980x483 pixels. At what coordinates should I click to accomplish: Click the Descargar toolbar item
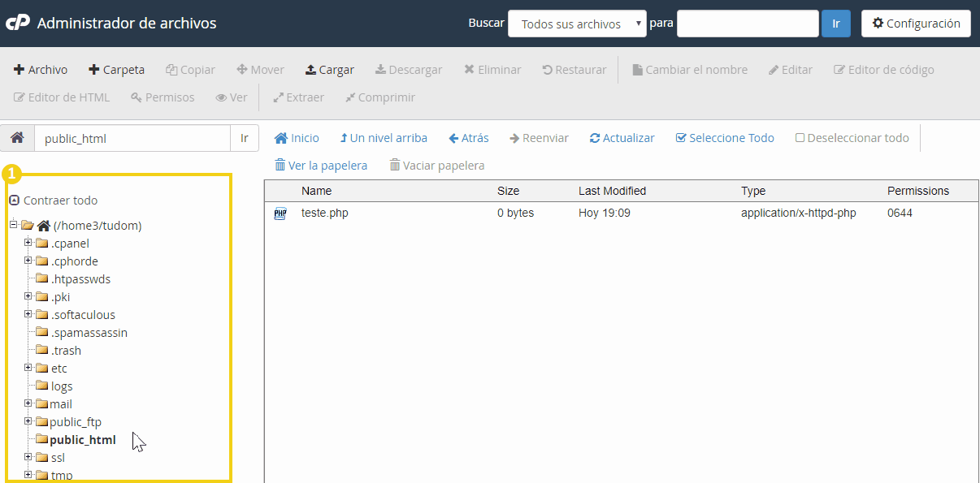(x=409, y=70)
